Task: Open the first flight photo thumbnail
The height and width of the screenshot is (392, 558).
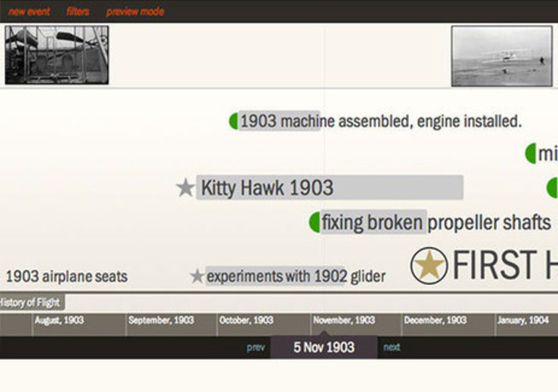Action: tap(501, 56)
